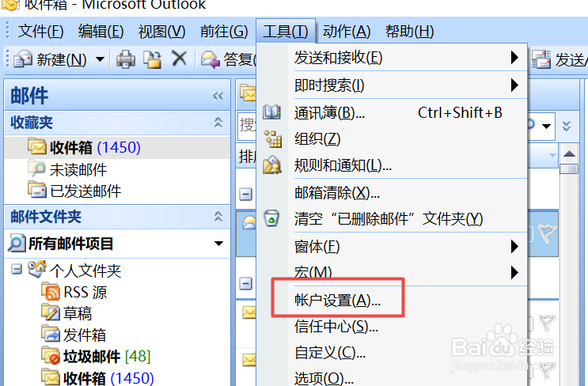
Task: Open the 帮助(H) menu
Action: [x=409, y=31]
